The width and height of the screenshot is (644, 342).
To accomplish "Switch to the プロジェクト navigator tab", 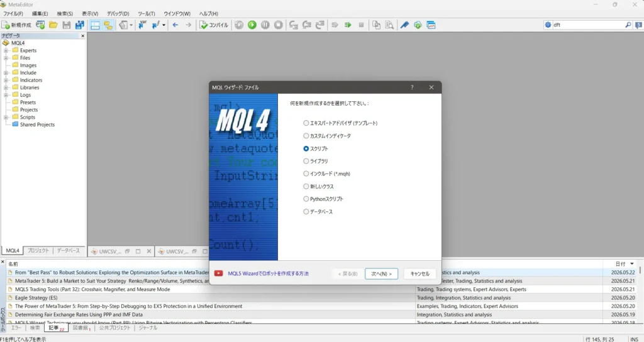I will [38, 250].
